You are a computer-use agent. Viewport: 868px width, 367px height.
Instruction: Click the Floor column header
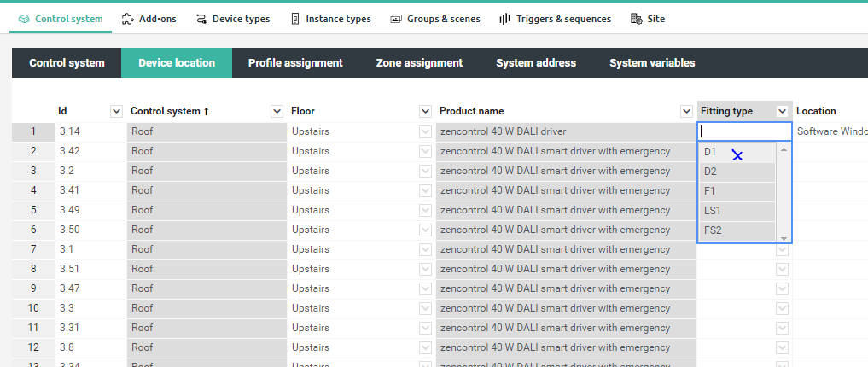303,111
